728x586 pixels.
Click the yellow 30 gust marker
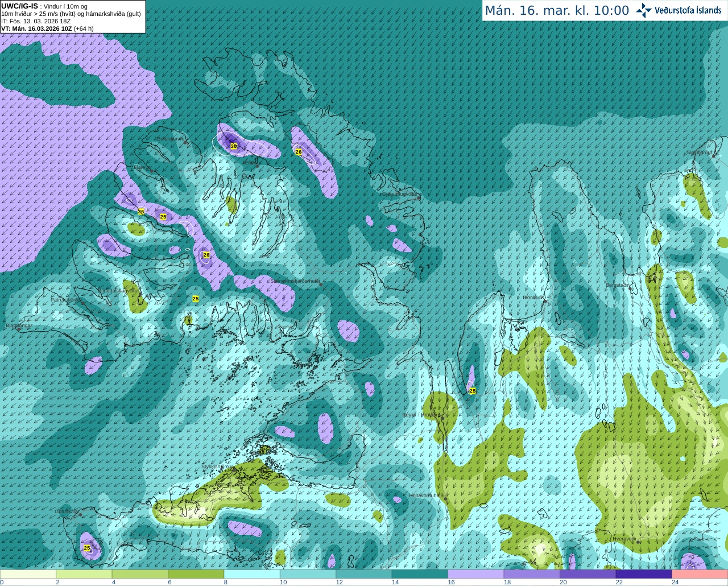[234, 146]
